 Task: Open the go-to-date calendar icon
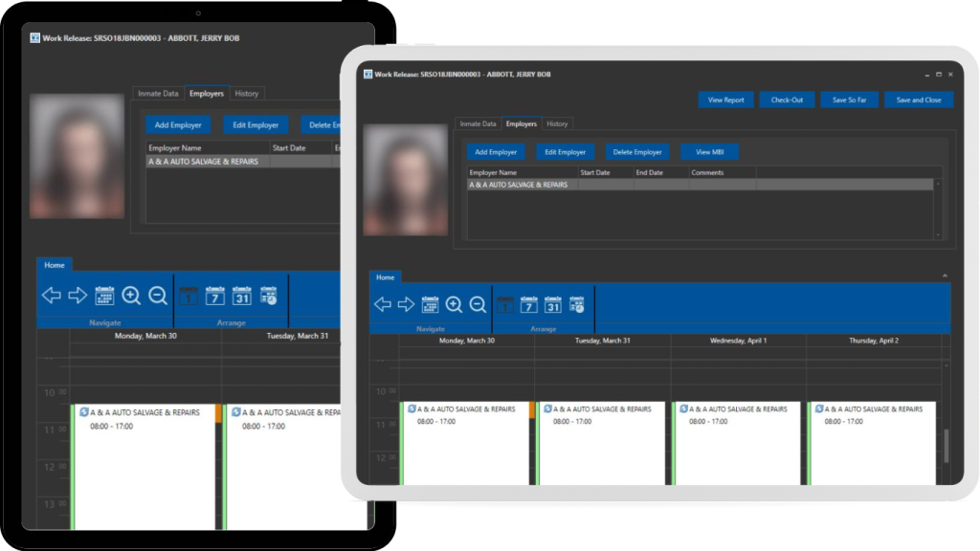[429, 304]
